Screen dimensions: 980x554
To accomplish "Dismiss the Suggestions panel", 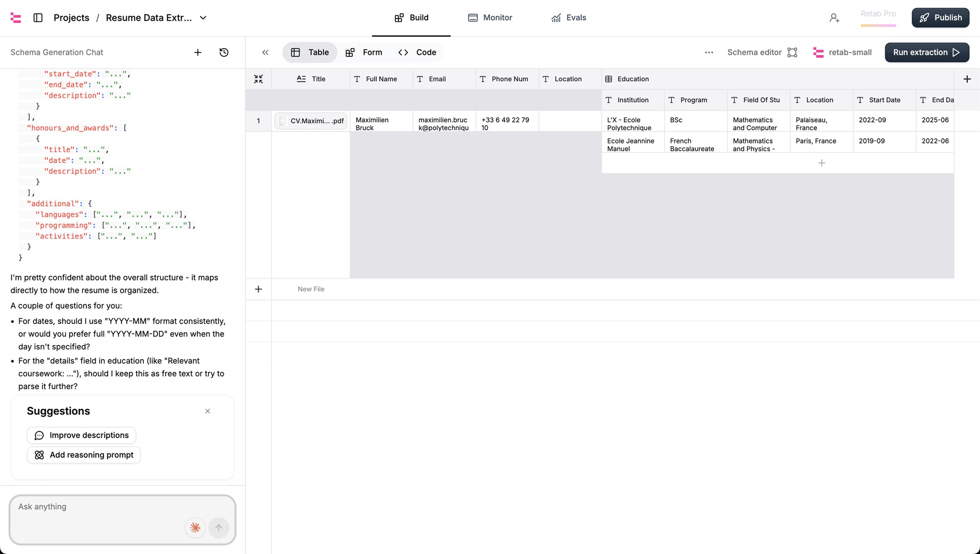I will [208, 411].
